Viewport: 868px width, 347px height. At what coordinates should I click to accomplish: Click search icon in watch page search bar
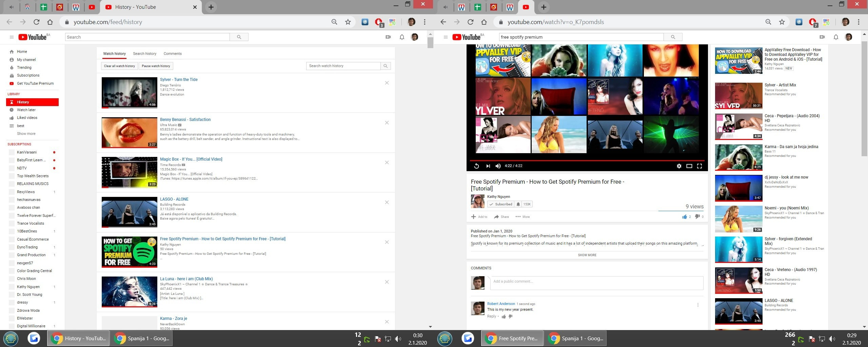point(673,37)
